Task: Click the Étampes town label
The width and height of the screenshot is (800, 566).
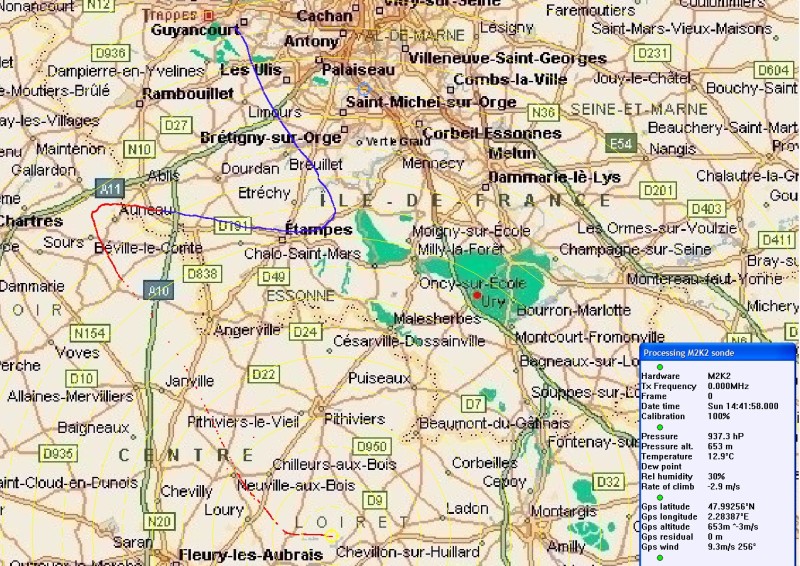Action: (318, 229)
